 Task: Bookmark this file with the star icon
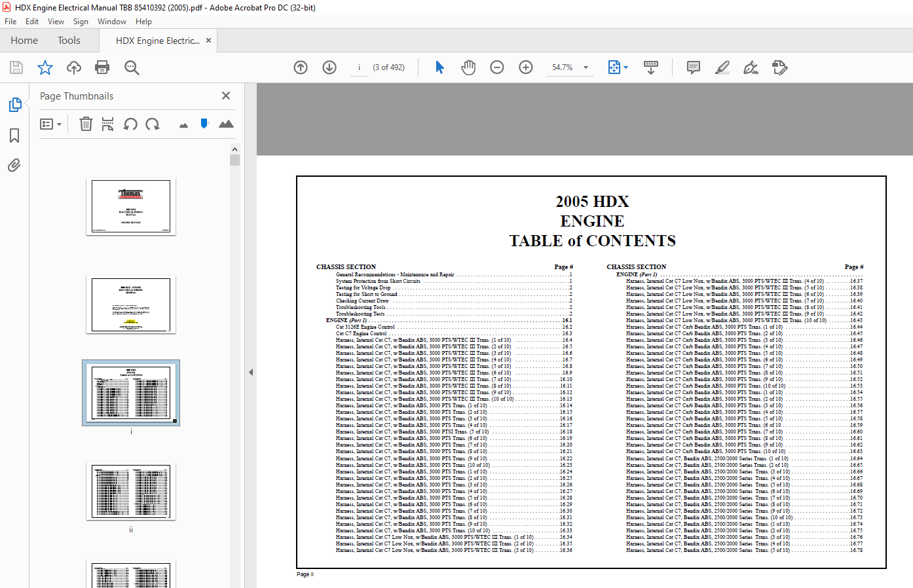pos(45,67)
